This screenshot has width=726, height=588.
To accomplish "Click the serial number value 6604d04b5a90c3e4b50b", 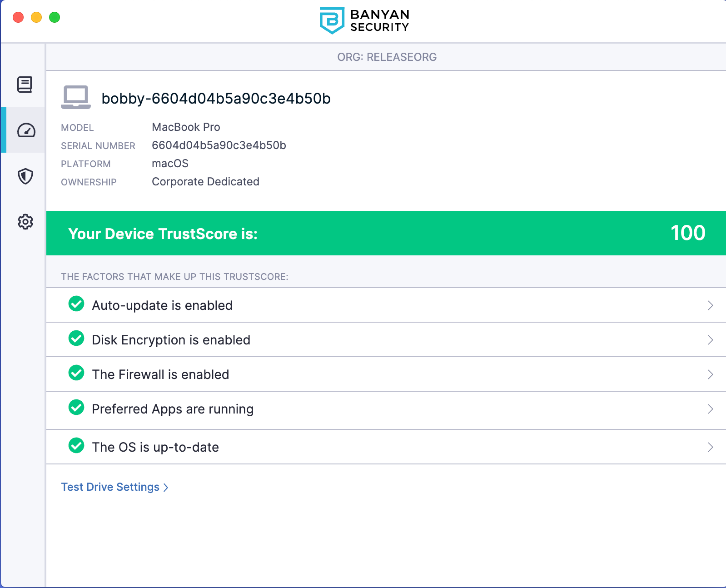I will (219, 145).
